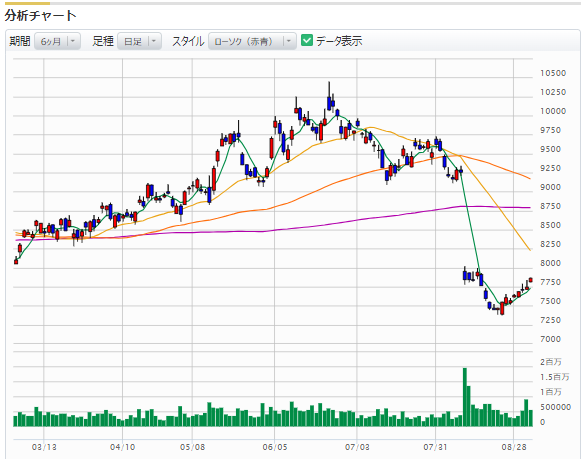The height and width of the screenshot is (459, 588).
Task: Click the 04/10 date label
Action: click(122, 447)
